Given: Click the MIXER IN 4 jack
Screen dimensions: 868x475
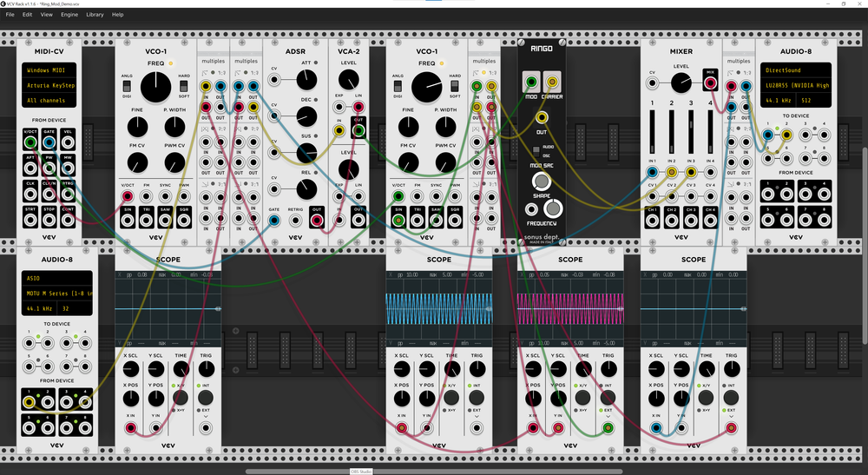Looking at the screenshot, I should coord(710,172).
